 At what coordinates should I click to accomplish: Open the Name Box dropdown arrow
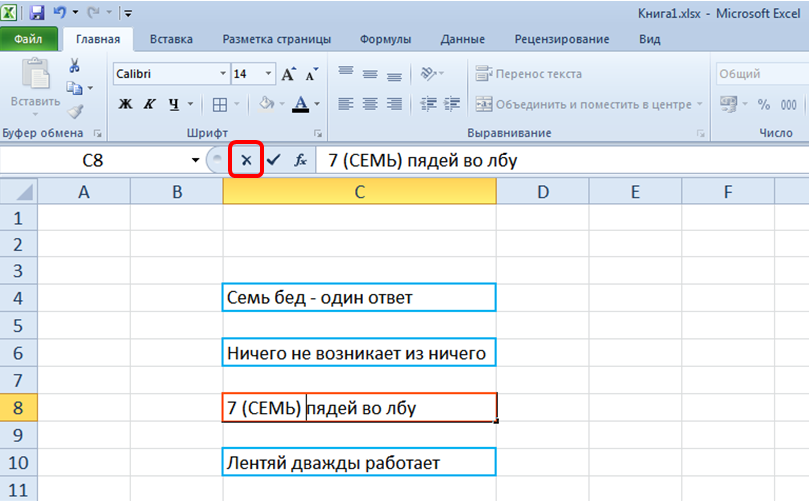(x=195, y=160)
